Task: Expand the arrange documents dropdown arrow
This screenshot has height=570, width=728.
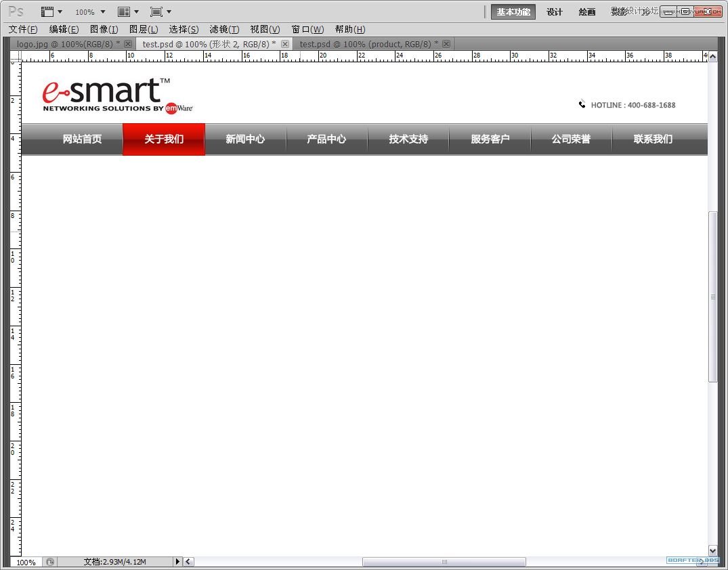Action: coord(137,12)
